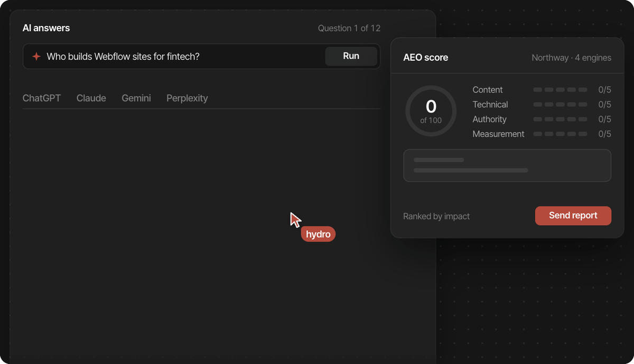
Task: Click the Send report button
Action: pos(573,216)
